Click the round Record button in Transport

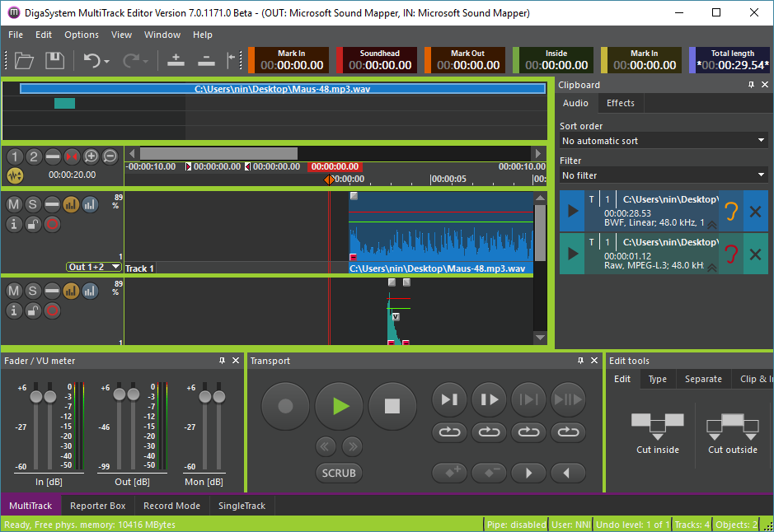coord(285,406)
